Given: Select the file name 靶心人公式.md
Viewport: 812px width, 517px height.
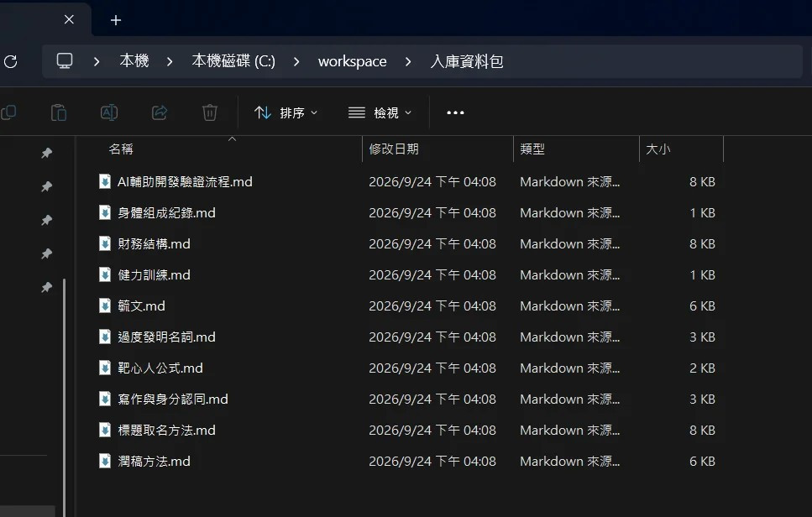Looking at the screenshot, I should coord(160,368).
